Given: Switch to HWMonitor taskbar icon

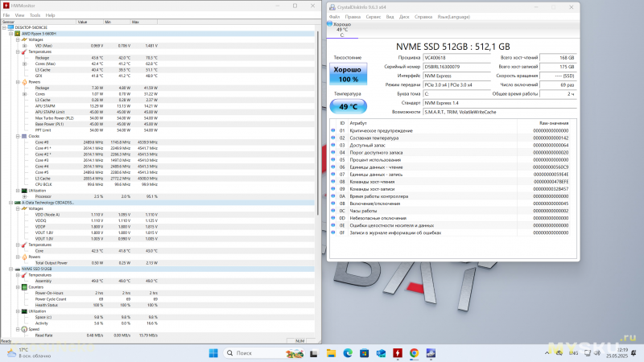Looking at the screenshot, I should coord(398,353).
